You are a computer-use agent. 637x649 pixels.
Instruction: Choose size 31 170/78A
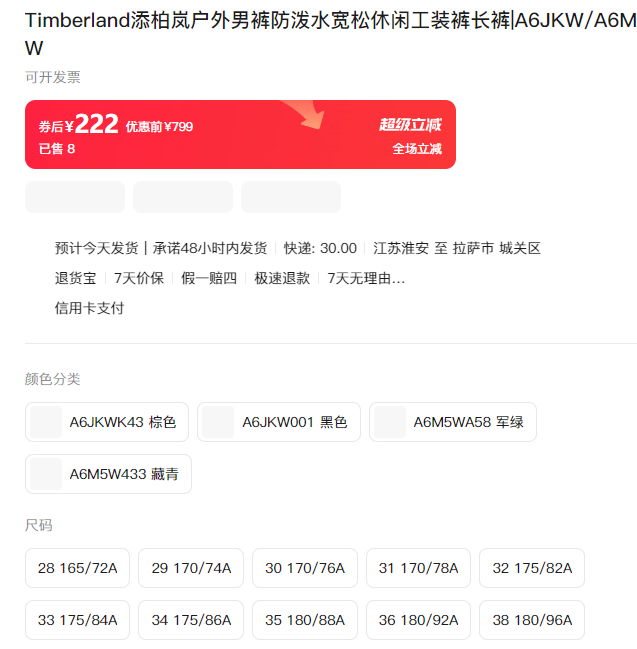pyautogui.click(x=418, y=568)
